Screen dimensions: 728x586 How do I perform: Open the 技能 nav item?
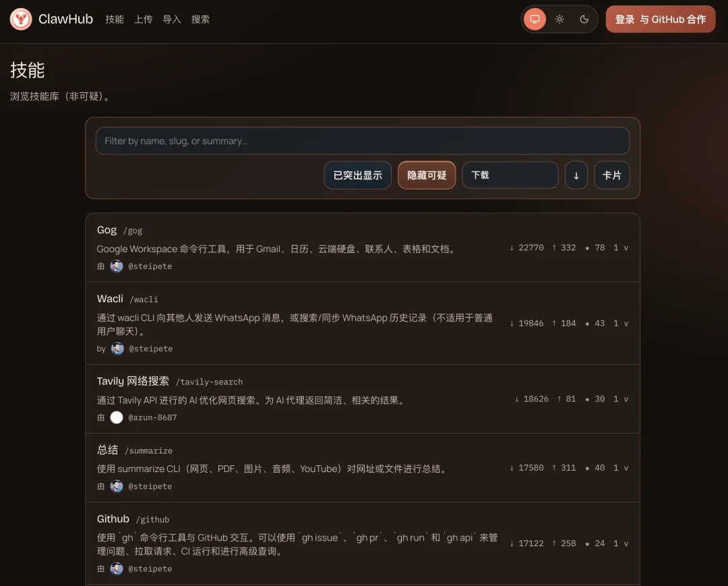115,19
